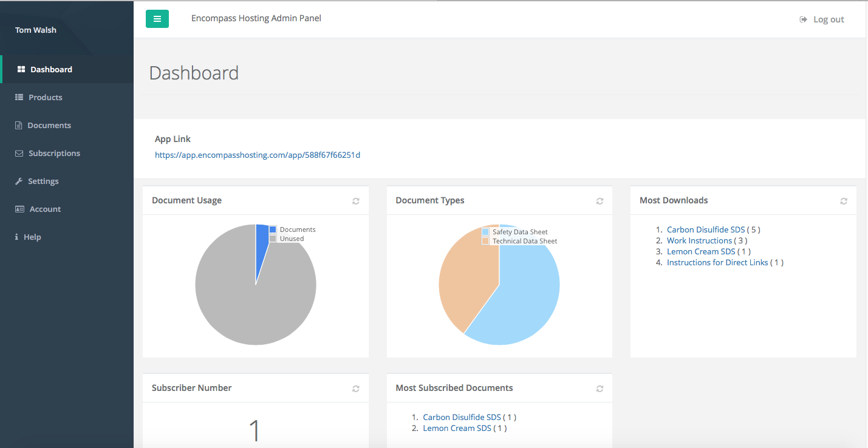Screen dimensions: 868x448
Task: Log out of the admin panel
Action: pos(822,19)
